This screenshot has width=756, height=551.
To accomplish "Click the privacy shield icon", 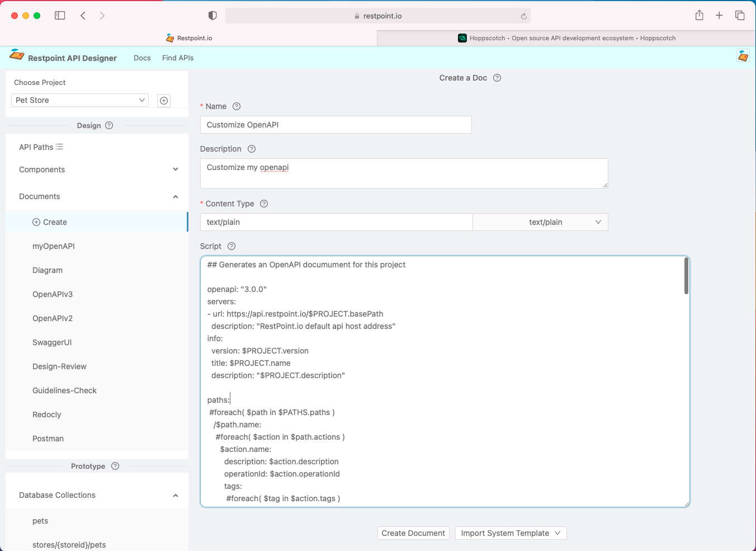I will pyautogui.click(x=212, y=16).
